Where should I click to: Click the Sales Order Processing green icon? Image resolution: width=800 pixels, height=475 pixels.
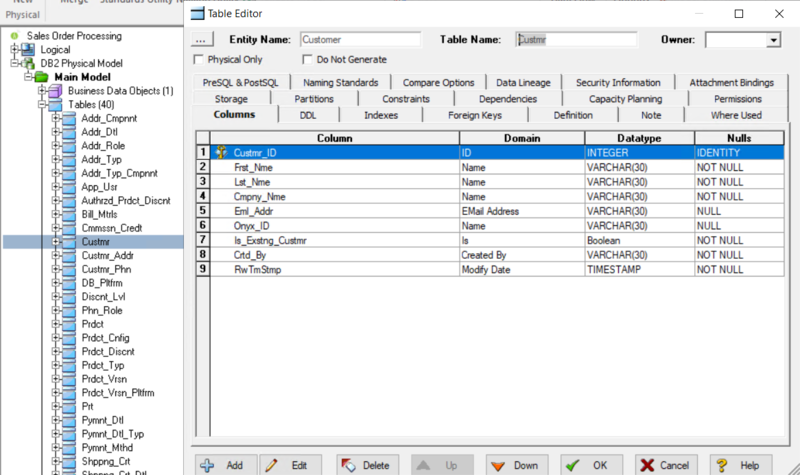tap(14, 36)
